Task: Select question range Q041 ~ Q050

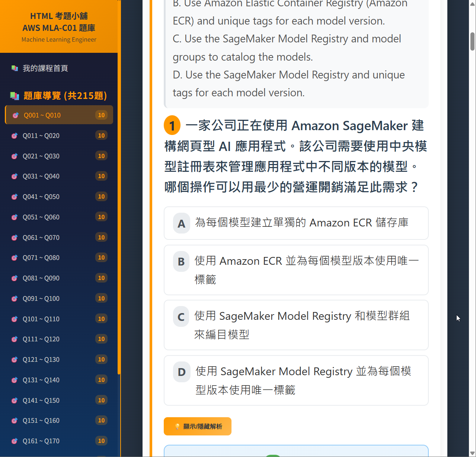Action: pos(59,196)
